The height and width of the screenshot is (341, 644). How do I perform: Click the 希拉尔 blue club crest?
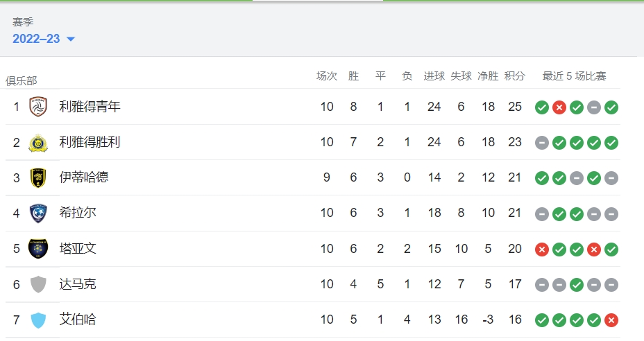pyautogui.click(x=38, y=213)
